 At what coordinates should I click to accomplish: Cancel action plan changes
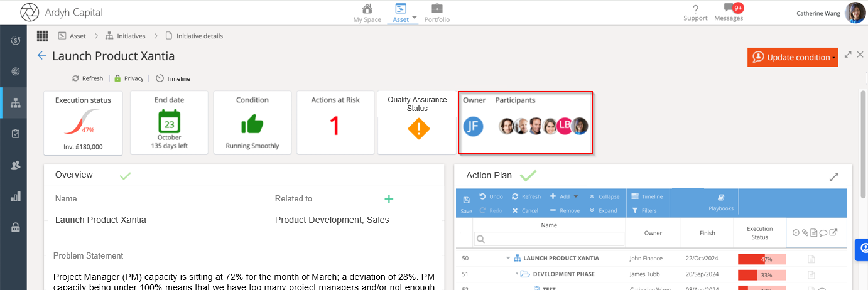tap(525, 210)
